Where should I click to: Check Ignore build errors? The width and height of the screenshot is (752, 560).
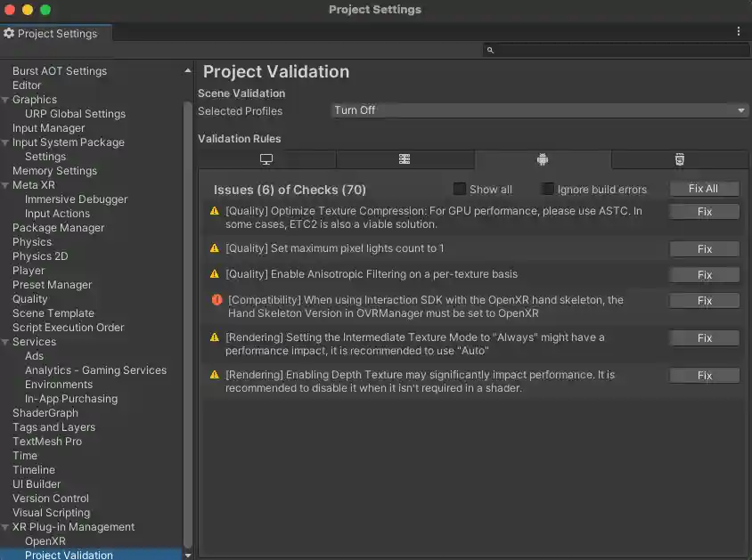547,189
